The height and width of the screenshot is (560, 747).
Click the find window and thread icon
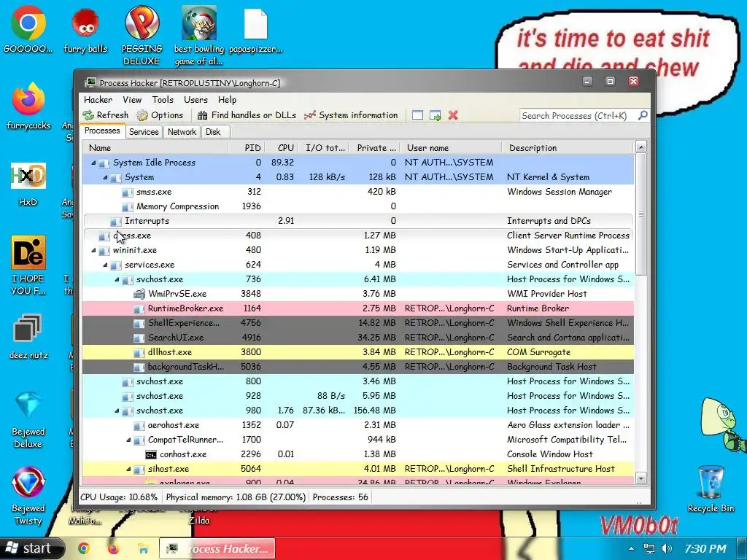[x=435, y=115]
